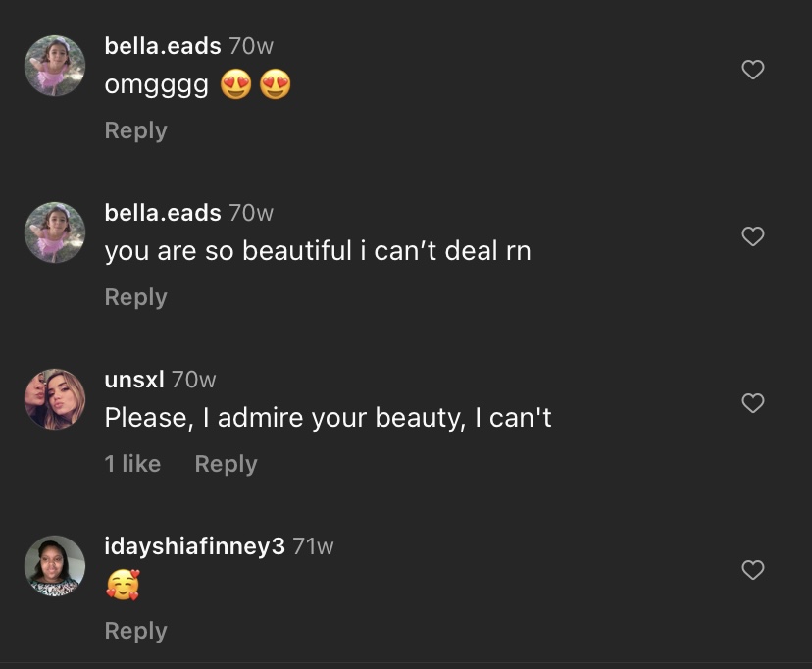The width and height of the screenshot is (812, 669).
Task: Tap the 71w timestamp on idayshiafinney3's comment
Action: pos(314,546)
